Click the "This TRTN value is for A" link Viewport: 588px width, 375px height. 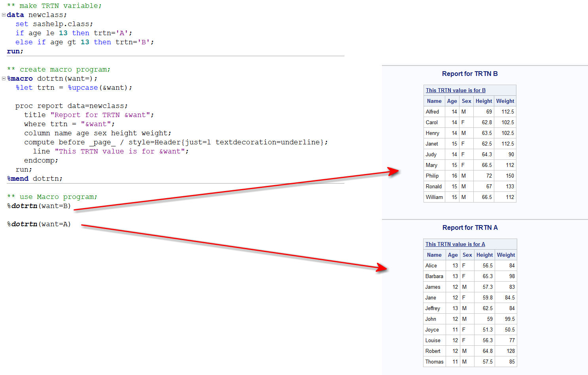(x=455, y=244)
